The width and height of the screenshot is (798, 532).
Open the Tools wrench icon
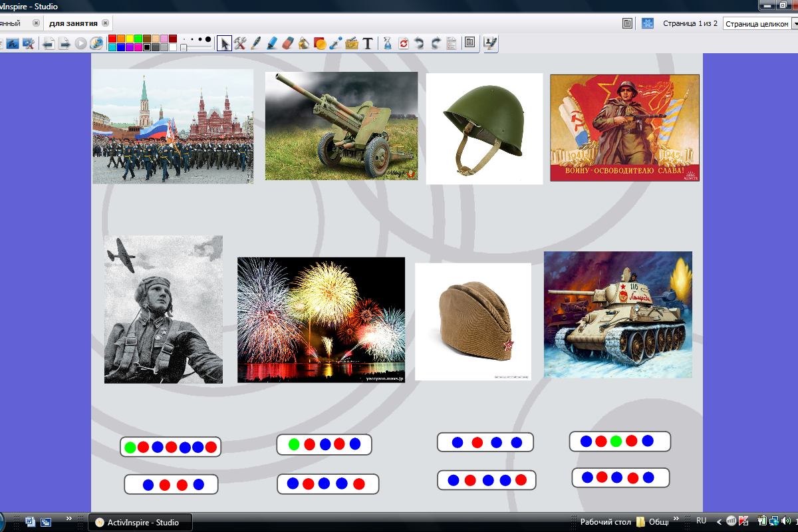coord(240,43)
